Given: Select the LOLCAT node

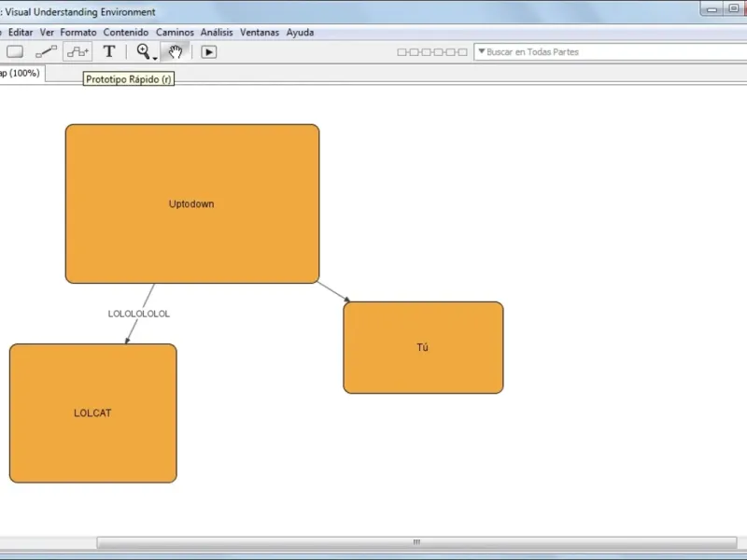Looking at the screenshot, I should click(92, 413).
